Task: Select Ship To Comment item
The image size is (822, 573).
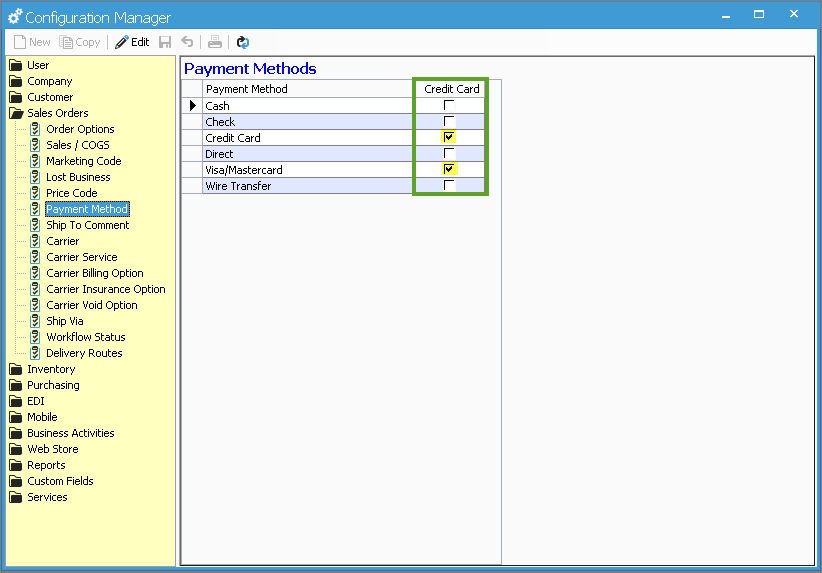Action: (88, 225)
